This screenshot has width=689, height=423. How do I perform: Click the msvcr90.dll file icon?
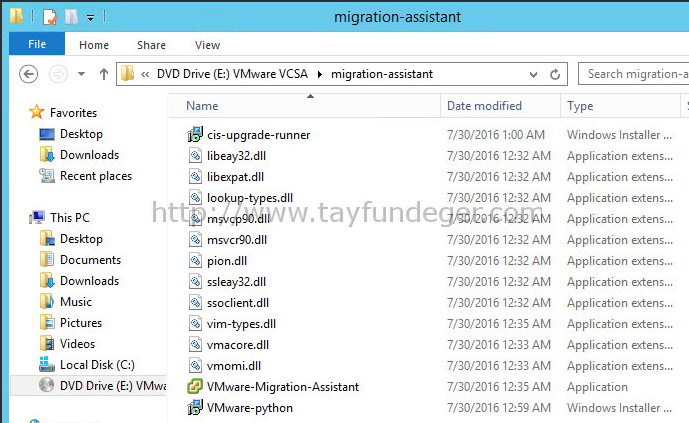195,240
